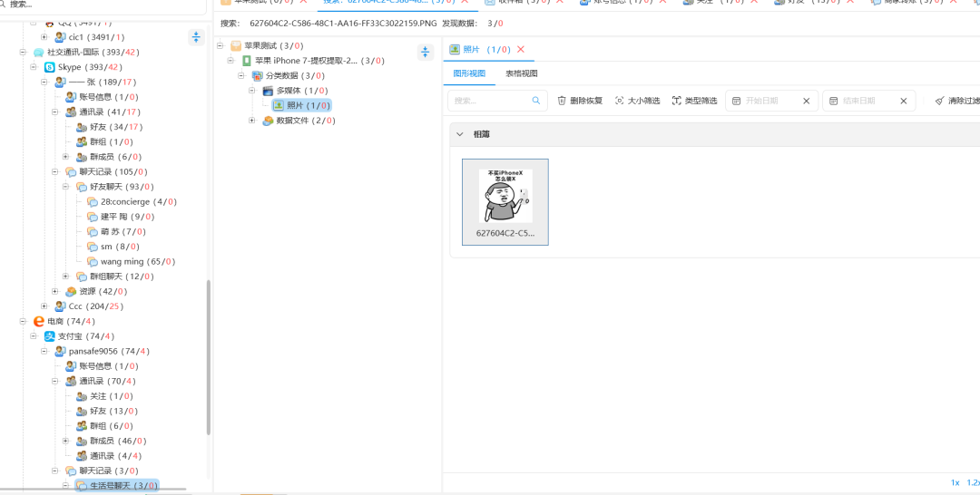Viewport: 980px width, 495px height.
Task: Open the 627604C2-C5... photo thumbnail
Action: tap(505, 201)
